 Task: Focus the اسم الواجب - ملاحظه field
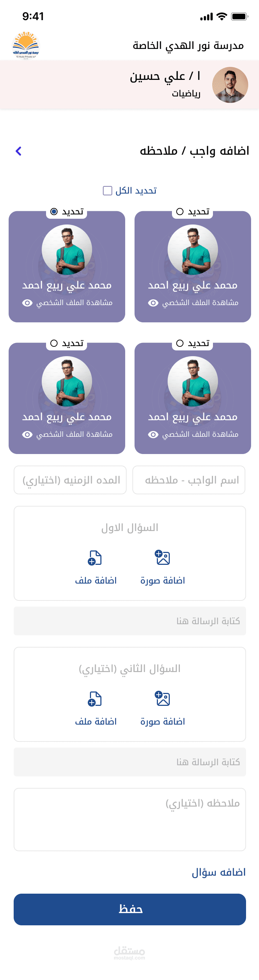(x=188, y=480)
